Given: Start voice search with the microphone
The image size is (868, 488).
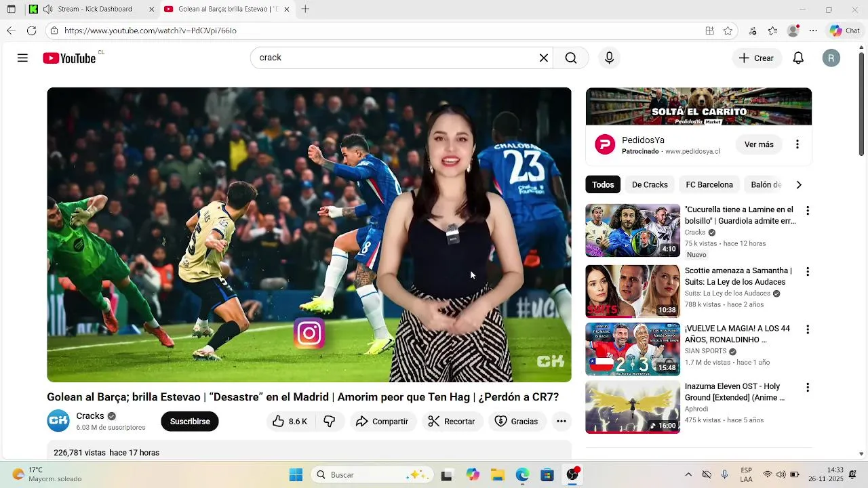Looking at the screenshot, I should tap(609, 58).
